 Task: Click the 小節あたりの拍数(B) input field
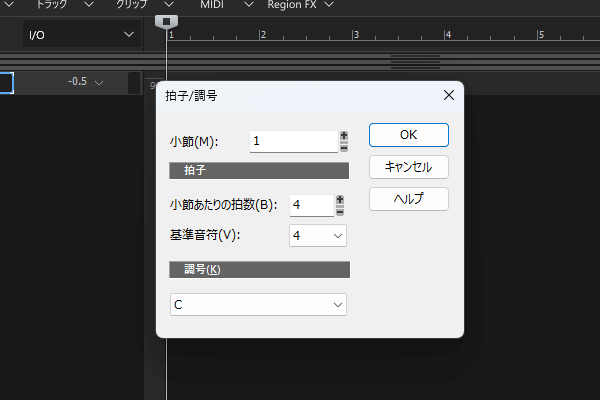(310, 205)
